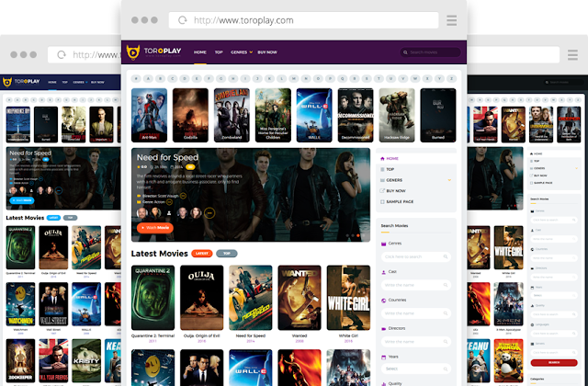Click the search magnifier in Genres search field
This screenshot has height=386, width=588.
(x=446, y=257)
